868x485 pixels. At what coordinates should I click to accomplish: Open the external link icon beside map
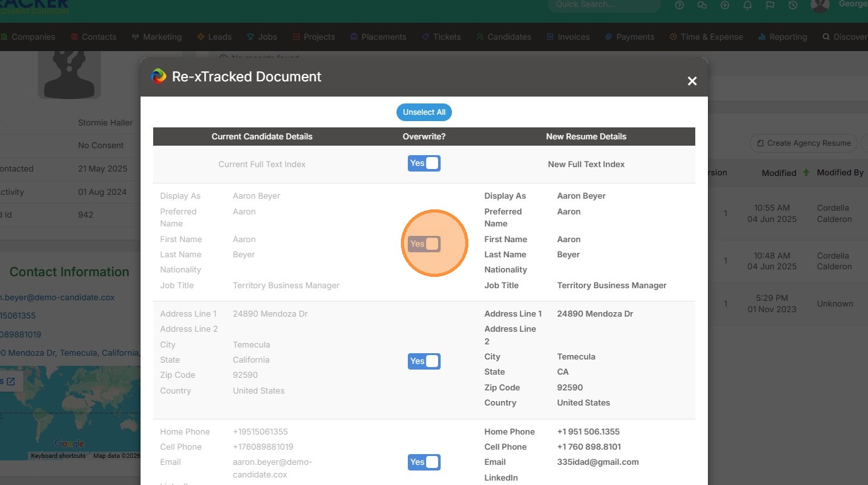(11, 381)
